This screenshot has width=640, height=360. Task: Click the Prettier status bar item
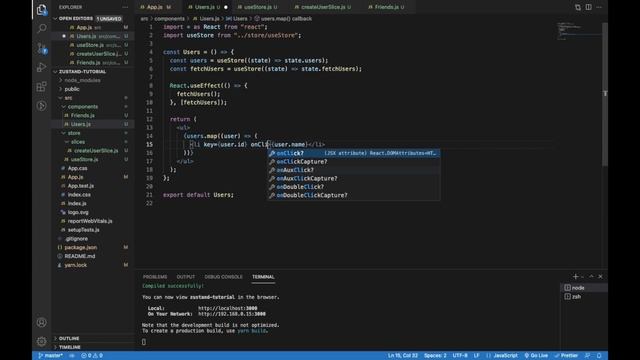[x=566, y=356]
